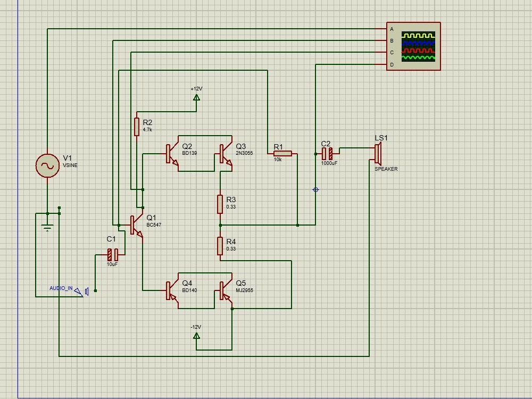Viewport: 532px width, 399px height.
Task: Select the ground symbol below V1
Action: pyautogui.click(x=47, y=227)
